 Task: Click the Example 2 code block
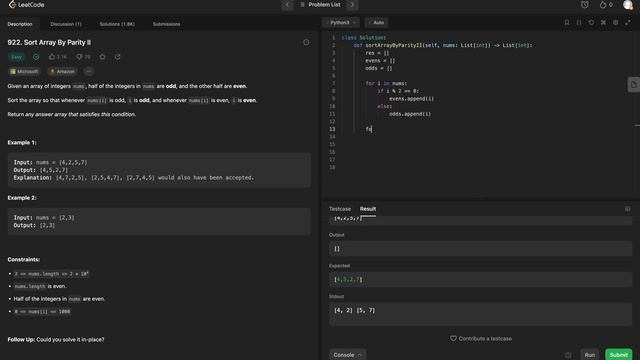tap(159, 222)
